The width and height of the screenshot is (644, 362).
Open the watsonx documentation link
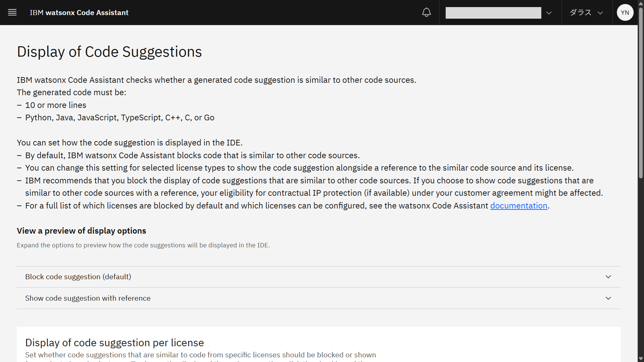click(518, 206)
